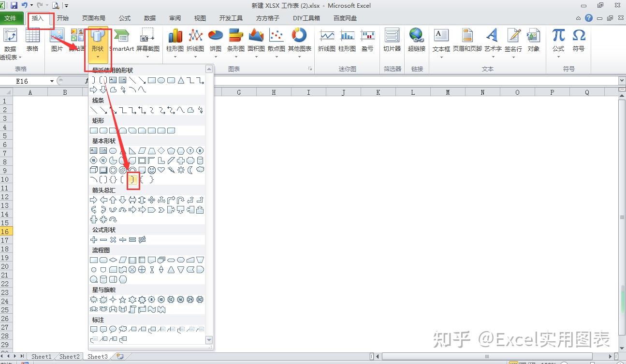Select the donut ring shape

[x=113, y=170]
